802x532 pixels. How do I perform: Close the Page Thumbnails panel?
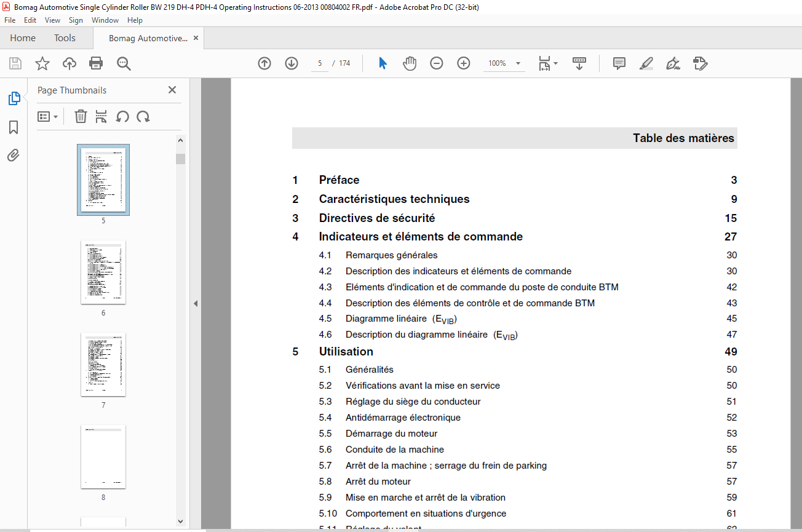point(172,90)
